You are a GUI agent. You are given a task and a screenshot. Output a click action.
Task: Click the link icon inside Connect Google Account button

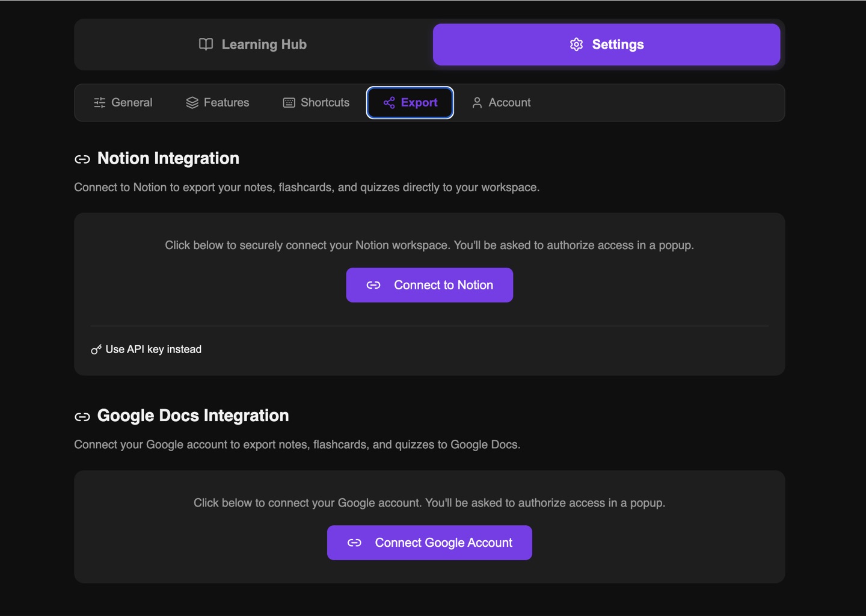(355, 542)
